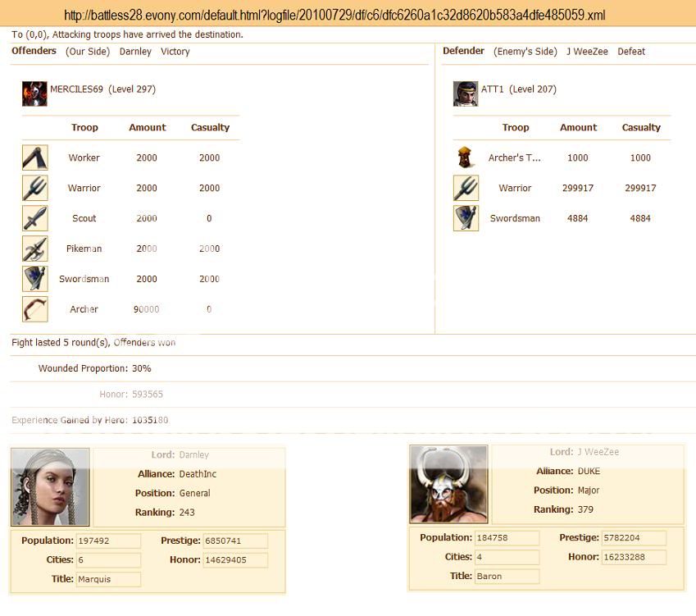Click the Marquis title field
This screenshot has width=696, height=616.
(108, 579)
